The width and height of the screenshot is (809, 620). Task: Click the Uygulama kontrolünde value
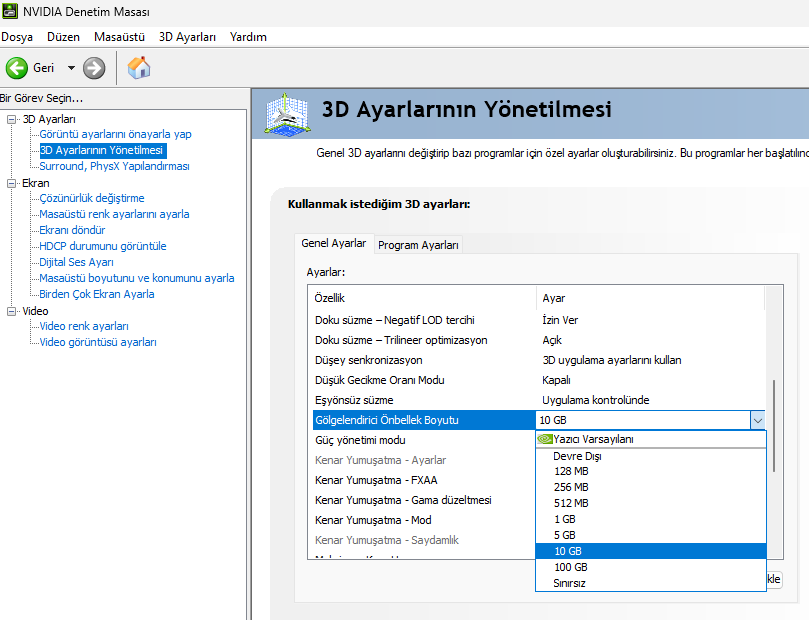pyautogui.click(x=596, y=400)
